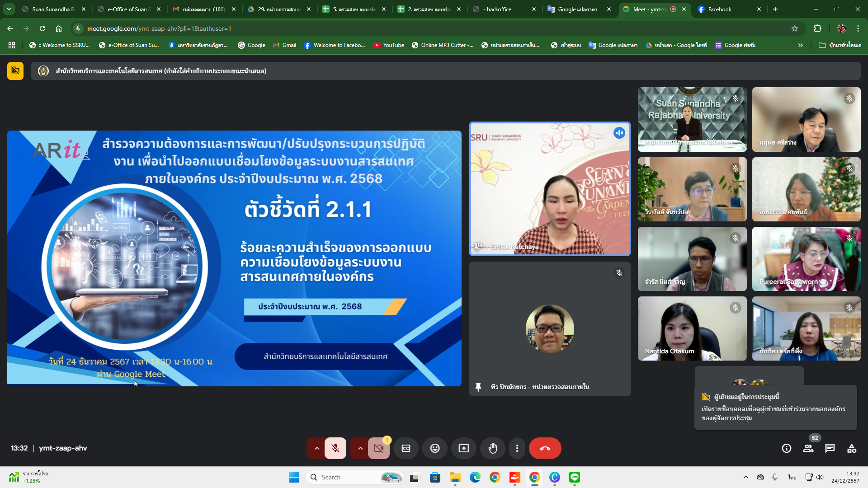Click Nantida Otakum's video tile
Image resolution: width=868 pixels, height=488 pixels.
click(692, 328)
